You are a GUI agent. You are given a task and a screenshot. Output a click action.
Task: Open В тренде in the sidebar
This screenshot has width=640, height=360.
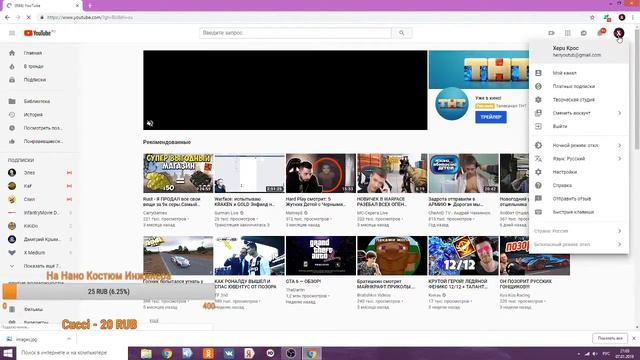click(40, 67)
